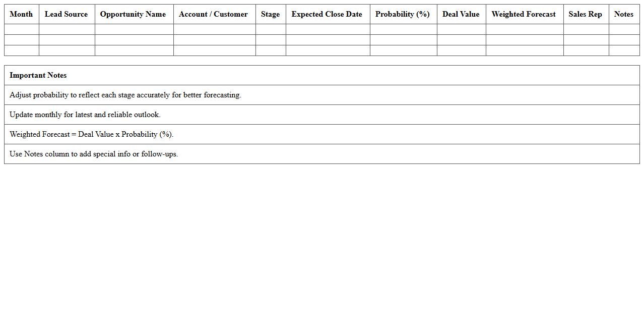Select the Sales Rep column header
The width and height of the screenshot is (644, 328).
tap(585, 14)
